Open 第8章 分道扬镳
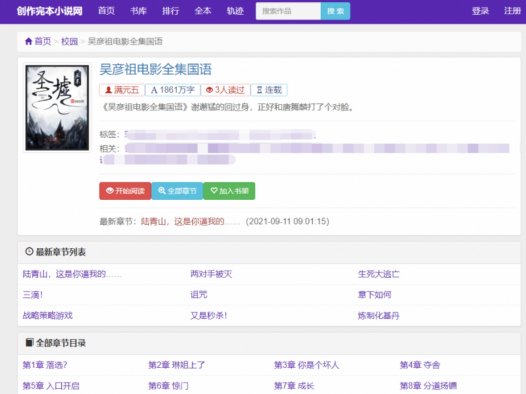Image resolution: width=526 pixels, height=394 pixels. tap(428, 386)
